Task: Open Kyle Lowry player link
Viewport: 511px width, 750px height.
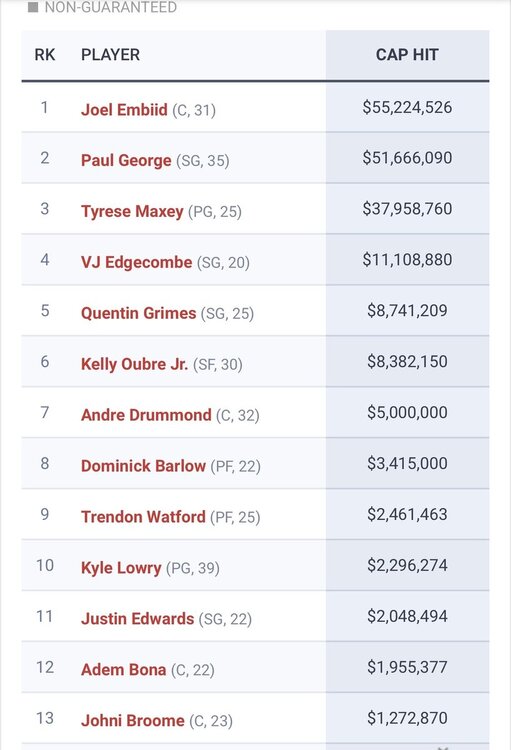Action: click(121, 568)
